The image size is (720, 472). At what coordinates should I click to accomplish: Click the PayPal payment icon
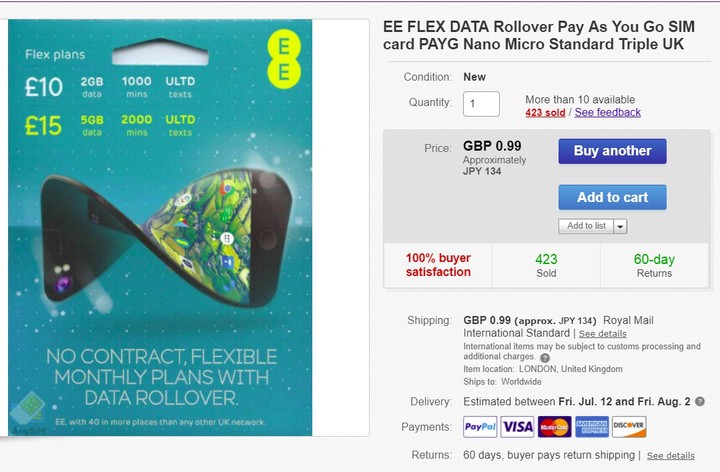pos(479,427)
